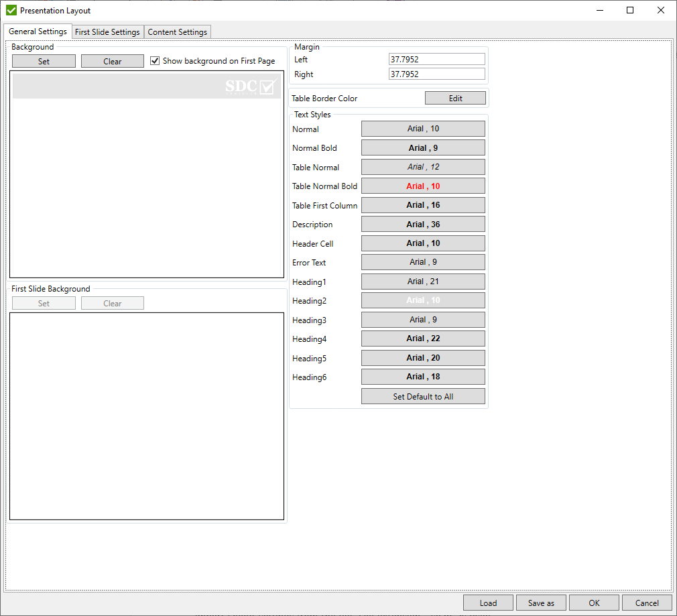Set the First Slide Background image
This screenshot has height=616, width=677.
tap(44, 303)
